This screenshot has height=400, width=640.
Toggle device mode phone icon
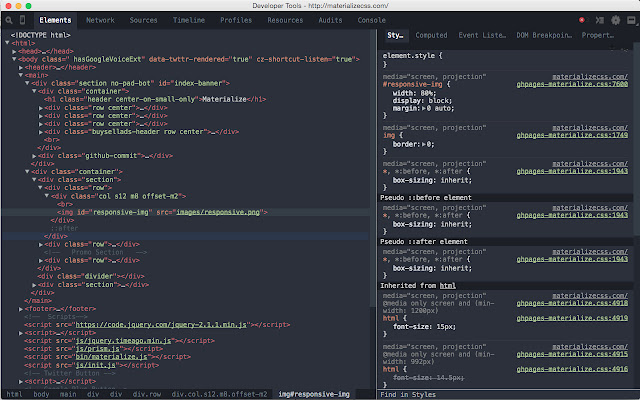(24, 20)
